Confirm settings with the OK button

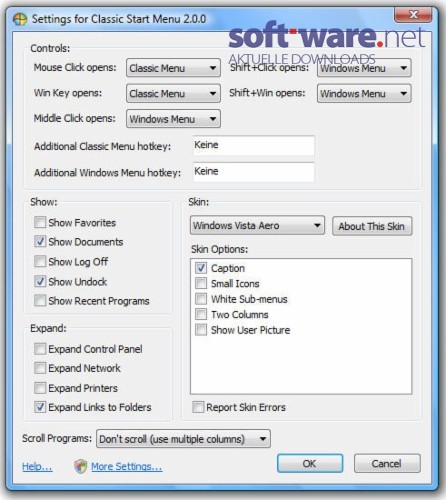point(310,464)
